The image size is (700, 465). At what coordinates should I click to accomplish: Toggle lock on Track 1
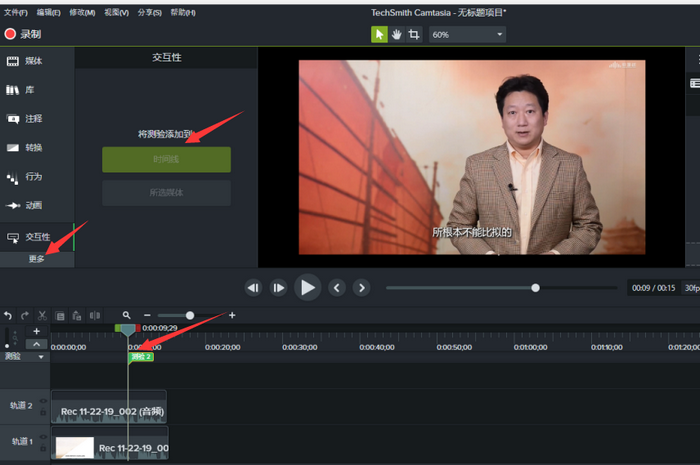(43, 448)
